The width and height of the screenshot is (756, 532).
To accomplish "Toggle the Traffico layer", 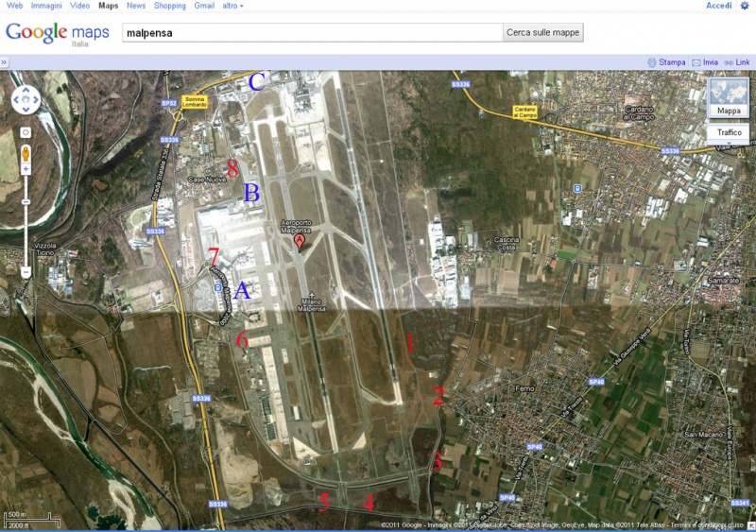I will tap(729, 133).
